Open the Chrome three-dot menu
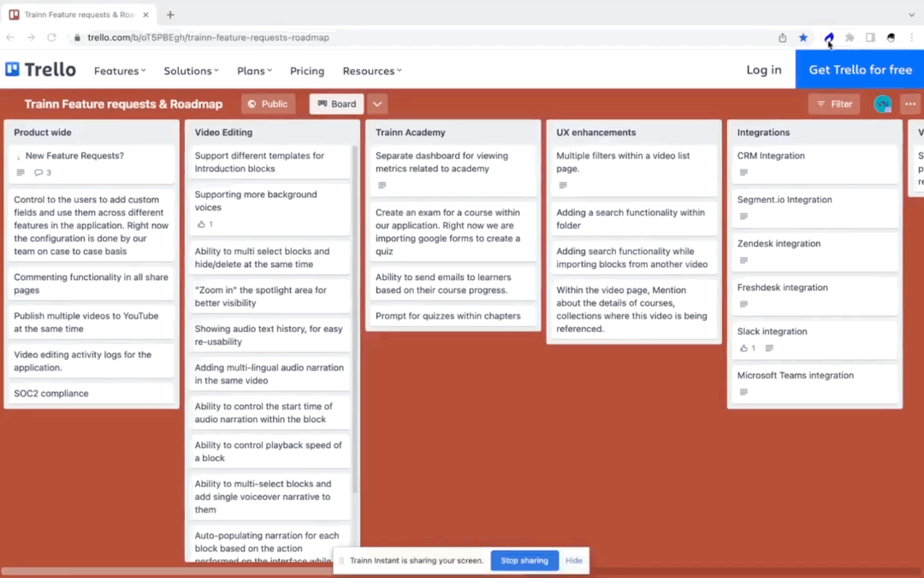The width and height of the screenshot is (924, 578). click(912, 37)
